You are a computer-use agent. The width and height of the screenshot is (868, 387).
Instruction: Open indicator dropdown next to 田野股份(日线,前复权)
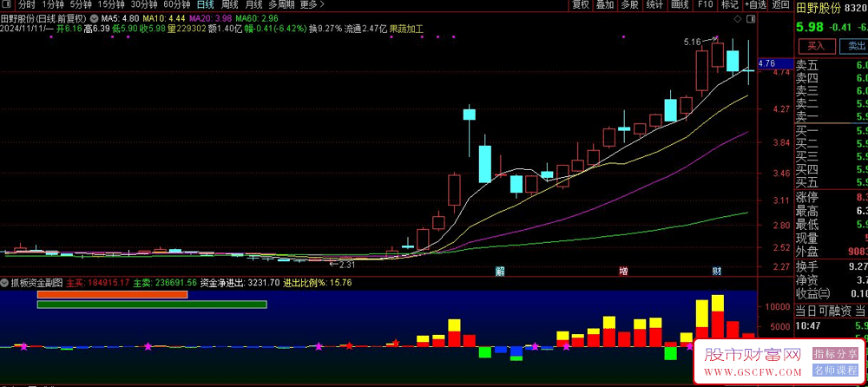point(94,17)
